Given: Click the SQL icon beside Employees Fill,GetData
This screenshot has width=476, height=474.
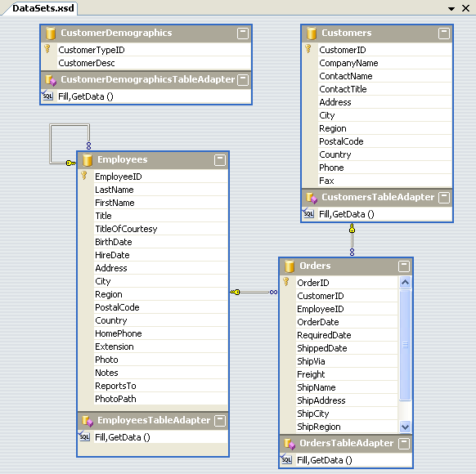Looking at the screenshot, I should point(84,436).
